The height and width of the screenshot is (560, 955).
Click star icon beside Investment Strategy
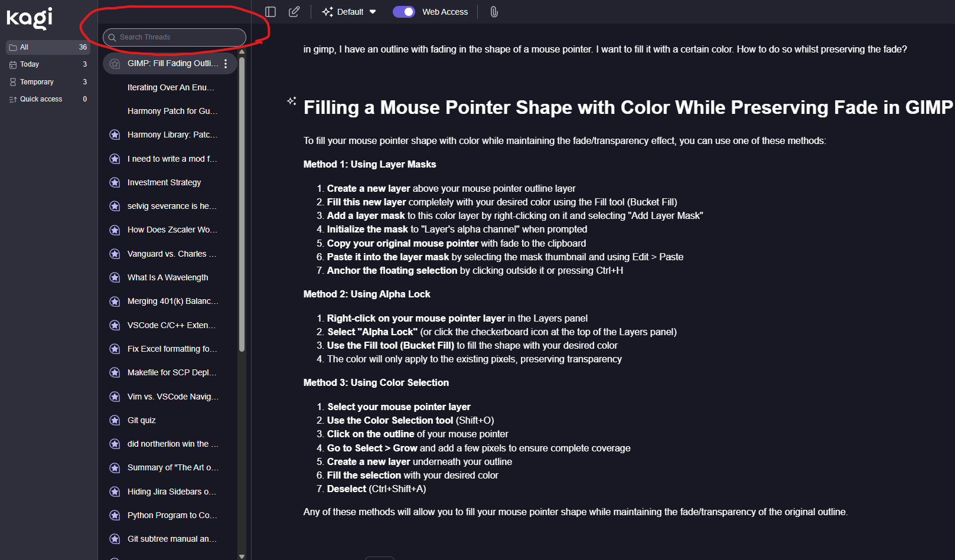click(x=115, y=182)
